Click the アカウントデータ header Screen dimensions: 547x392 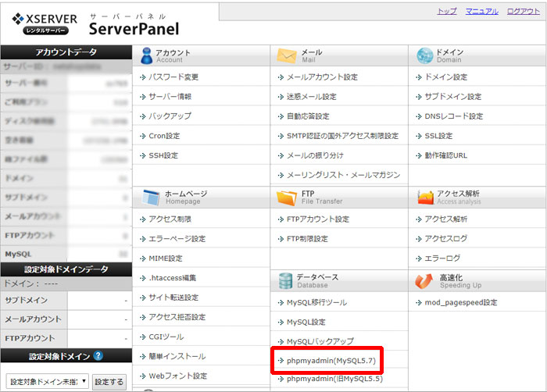(66, 52)
